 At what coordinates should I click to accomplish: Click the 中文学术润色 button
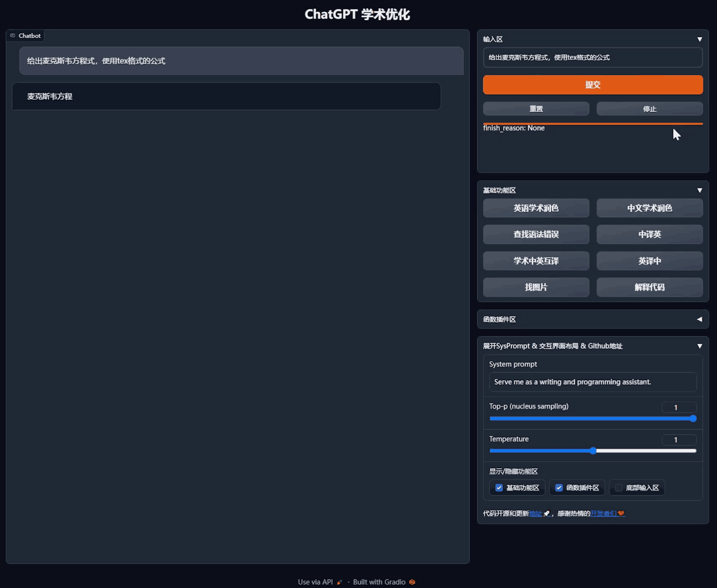pyautogui.click(x=650, y=208)
